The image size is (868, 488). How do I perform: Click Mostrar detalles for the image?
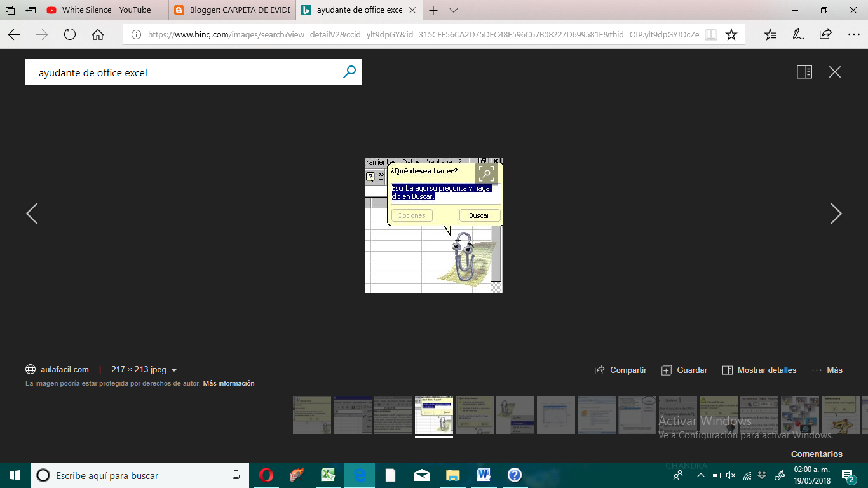point(759,370)
